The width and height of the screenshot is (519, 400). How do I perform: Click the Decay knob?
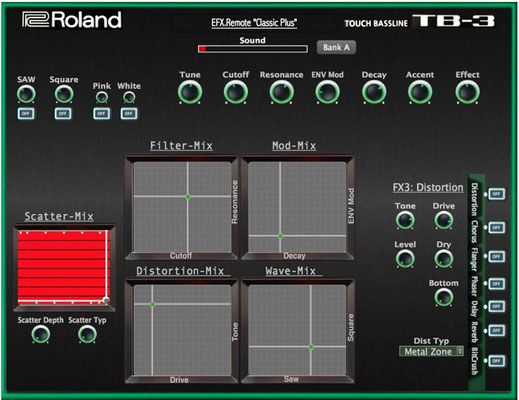click(x=374, y=92)
